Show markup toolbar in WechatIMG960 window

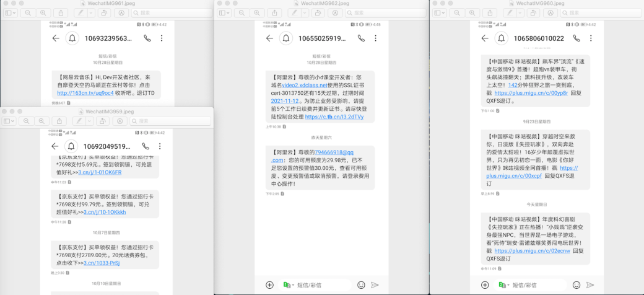[550, 13]
